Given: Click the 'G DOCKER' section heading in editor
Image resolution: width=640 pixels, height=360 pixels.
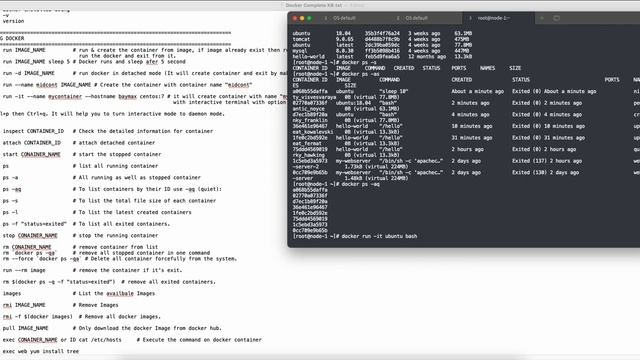Looking at the screenshot, I should [12, 38].
